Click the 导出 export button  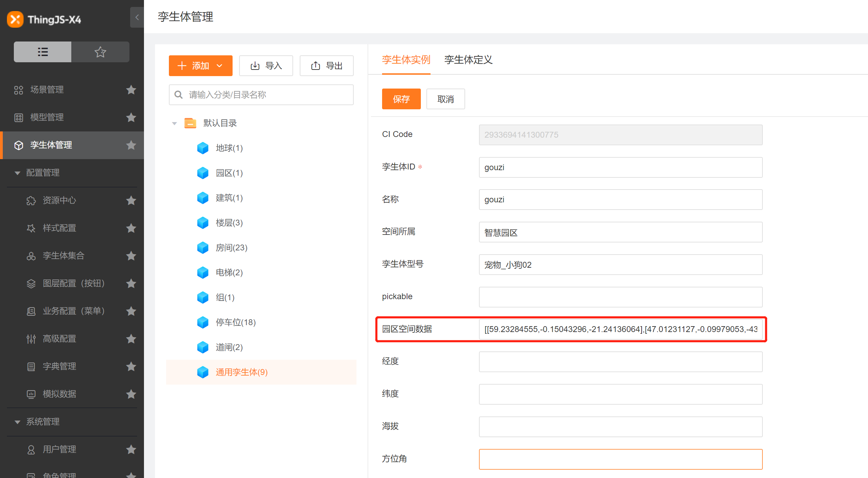(327, 66)
